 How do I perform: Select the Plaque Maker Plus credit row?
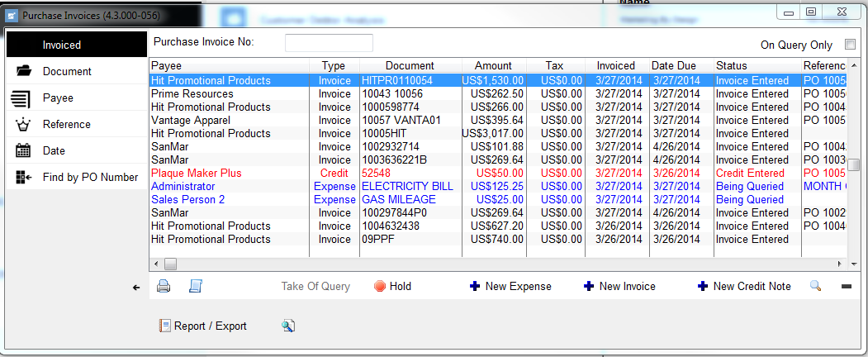tap(498, 174)
